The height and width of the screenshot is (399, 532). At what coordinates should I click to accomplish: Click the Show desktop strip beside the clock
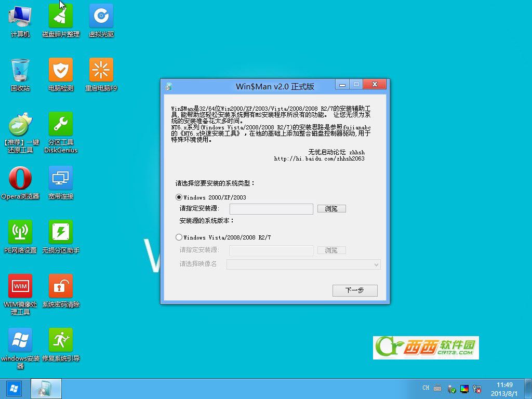click(528, 389)
